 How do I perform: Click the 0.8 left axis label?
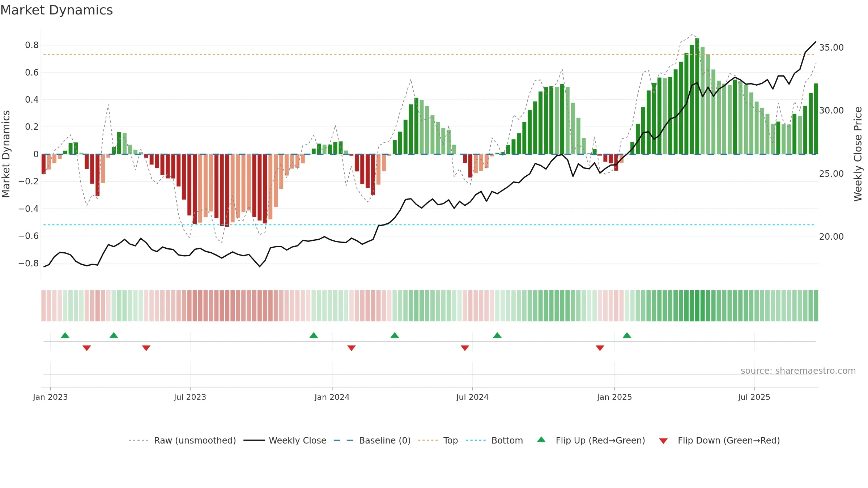(x=32, y=45)
